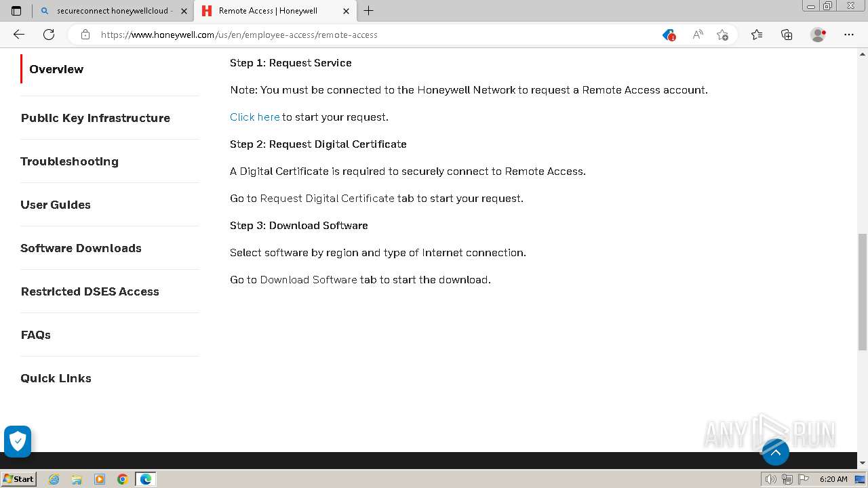Click the back-to-top arrow button
The height and width of the screenshot is (488, 868).
click(776, 452)
